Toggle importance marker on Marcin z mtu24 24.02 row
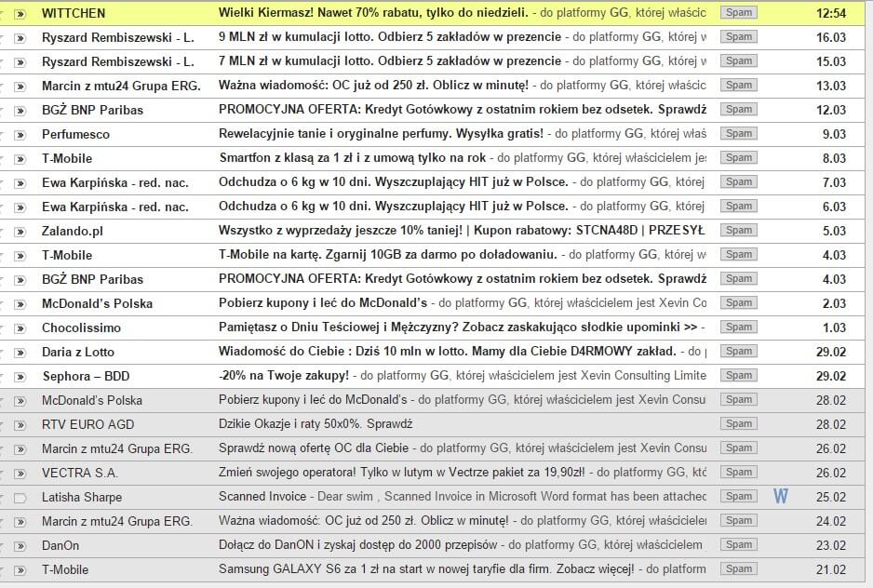The image size is (873, 588). pyautogui.click(x=20, y=523)
